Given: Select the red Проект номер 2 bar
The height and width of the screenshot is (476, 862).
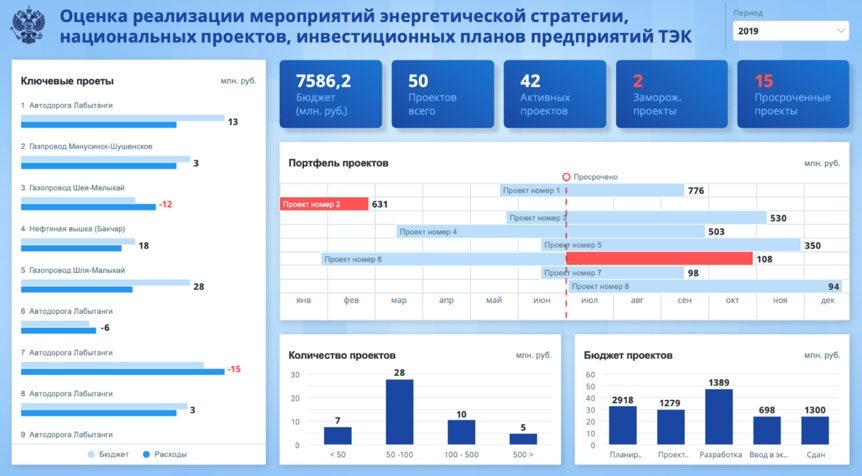Looking at the screenshot, I should (324, 204).
